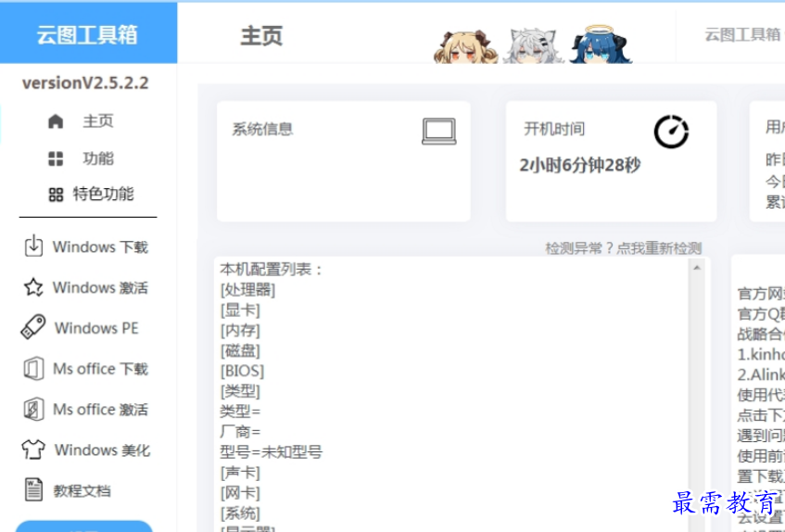Click the [网卡] line in config list
Viewport: 785px width, 532px height.
(x=240, y=493)
